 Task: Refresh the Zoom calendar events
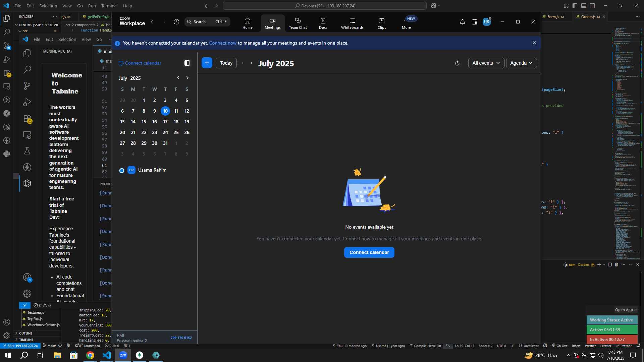click(x=457, y=63)
